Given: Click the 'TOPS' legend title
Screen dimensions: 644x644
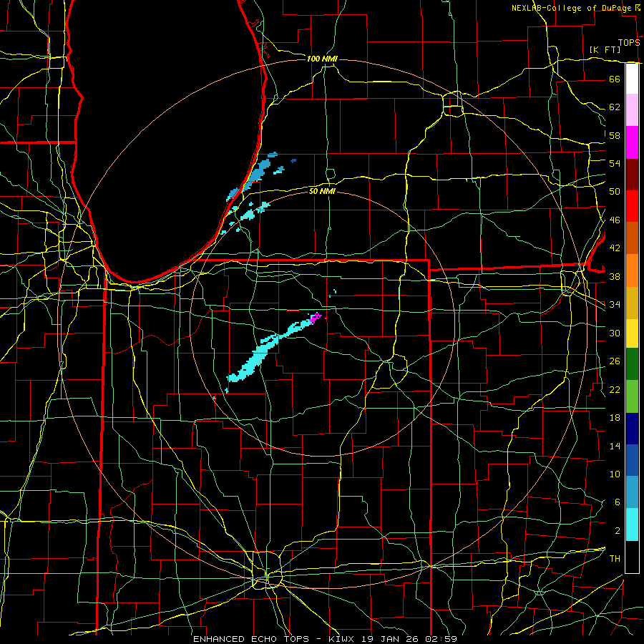Looking at the screenshot, I should [x=629, y=42].
